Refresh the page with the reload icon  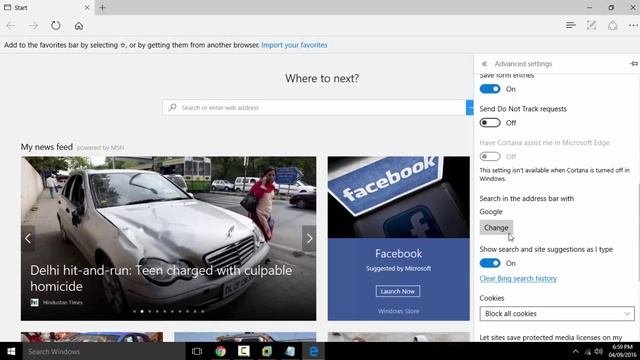click(56, 25)
